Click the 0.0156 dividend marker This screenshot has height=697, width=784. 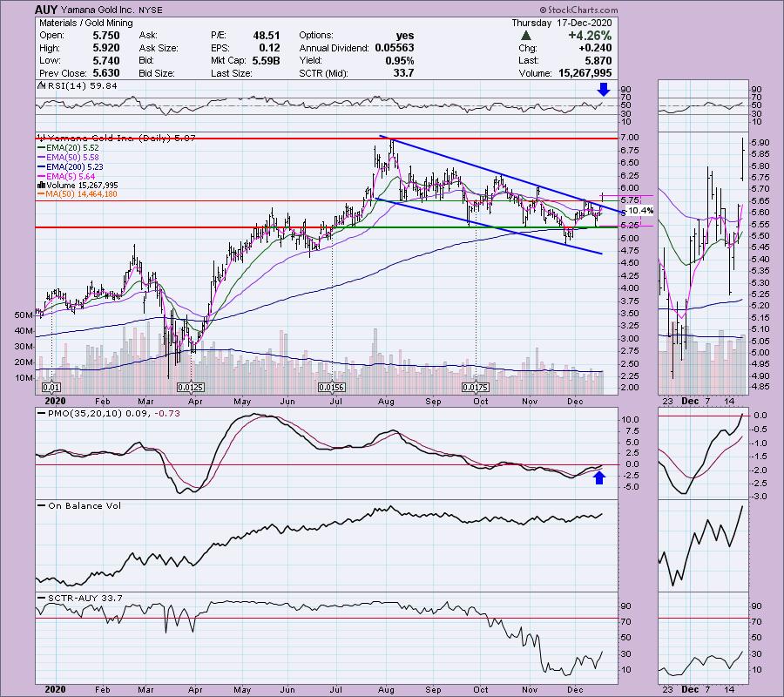pyautogui.click(x=332, y=387)
